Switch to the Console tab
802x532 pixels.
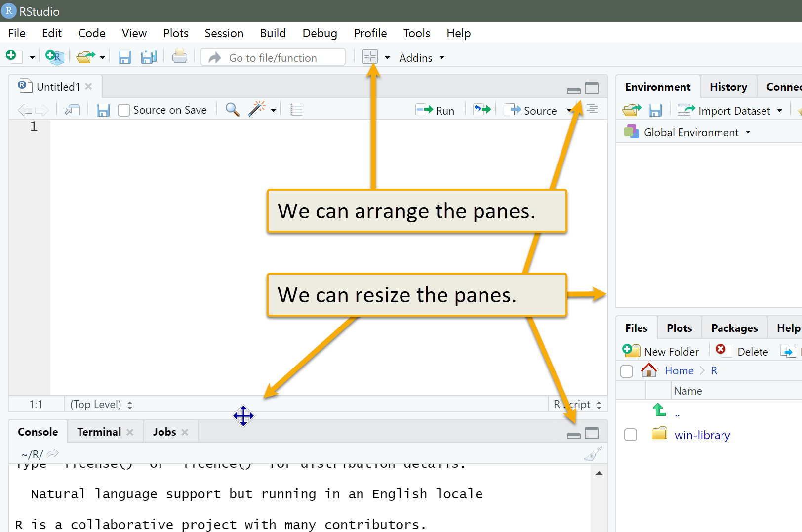[x=38, y=432]
